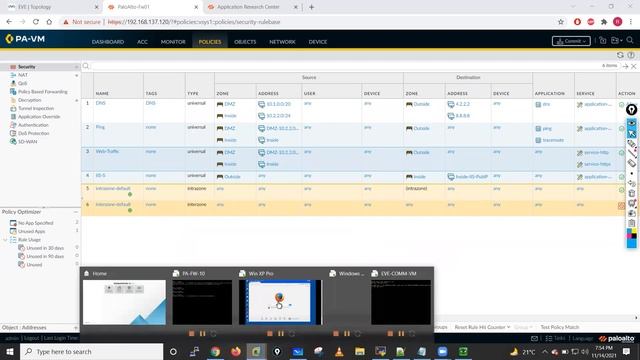Click the trash clear icon in drawing toolbar
640x360 pixels.
631,193
